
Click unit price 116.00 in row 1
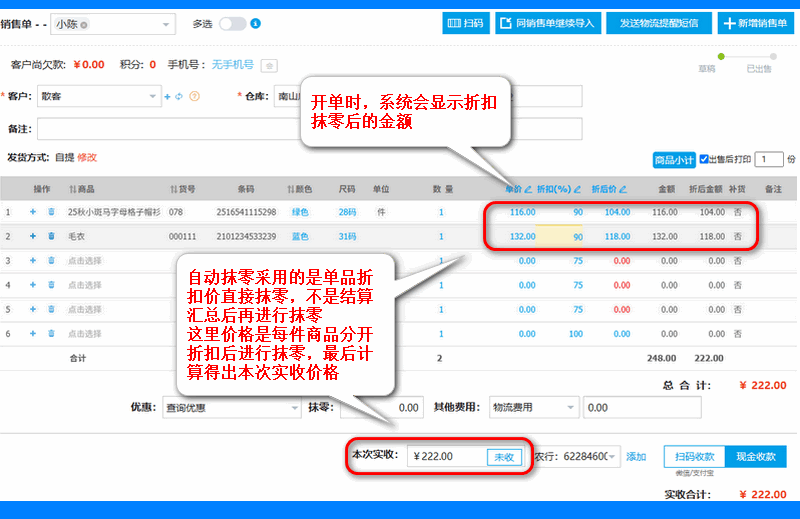[x=522, y=212]
